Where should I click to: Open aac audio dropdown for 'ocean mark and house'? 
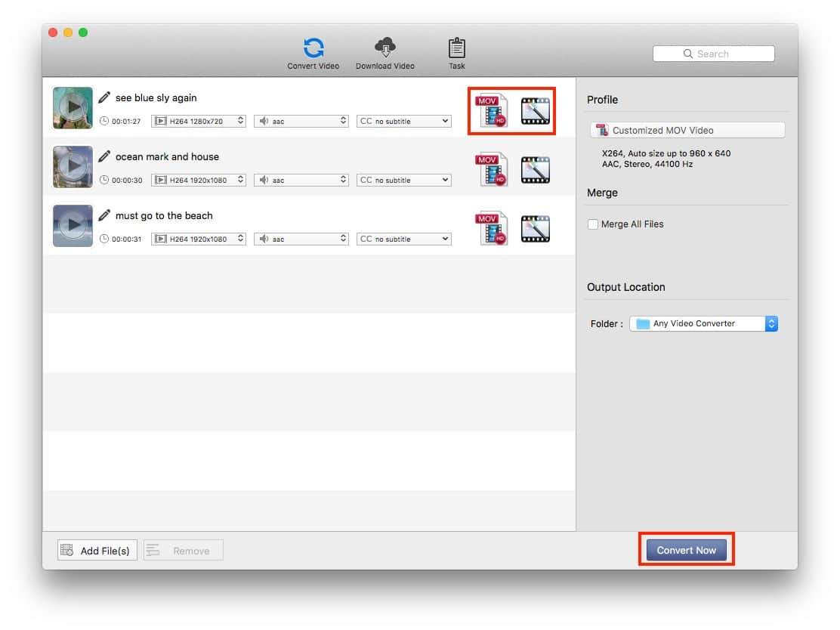[x=301, y=180]
